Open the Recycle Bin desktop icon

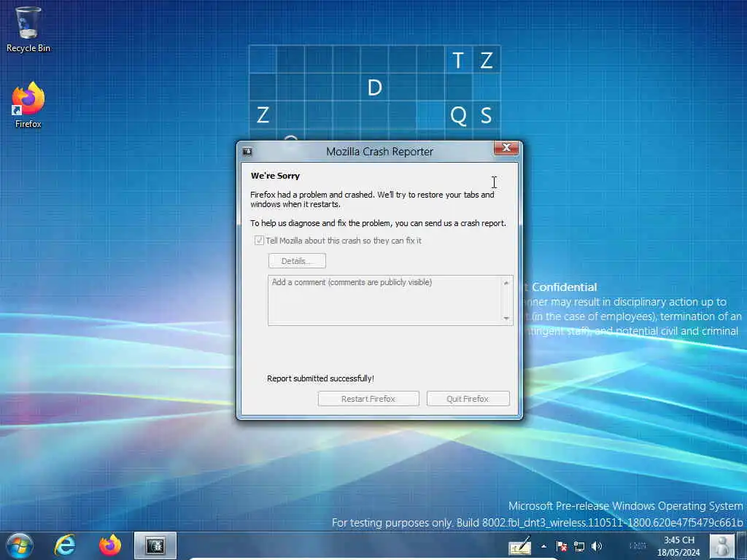tap(28, 29)
